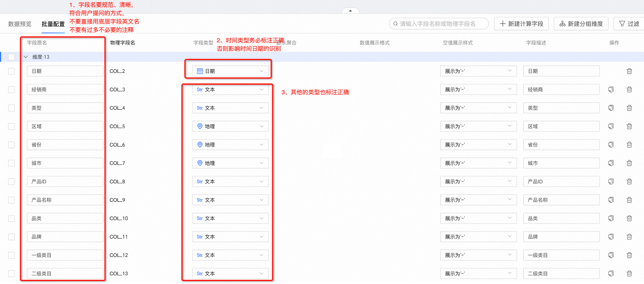Open field type dropdown for COL_13

coord(230,273)
